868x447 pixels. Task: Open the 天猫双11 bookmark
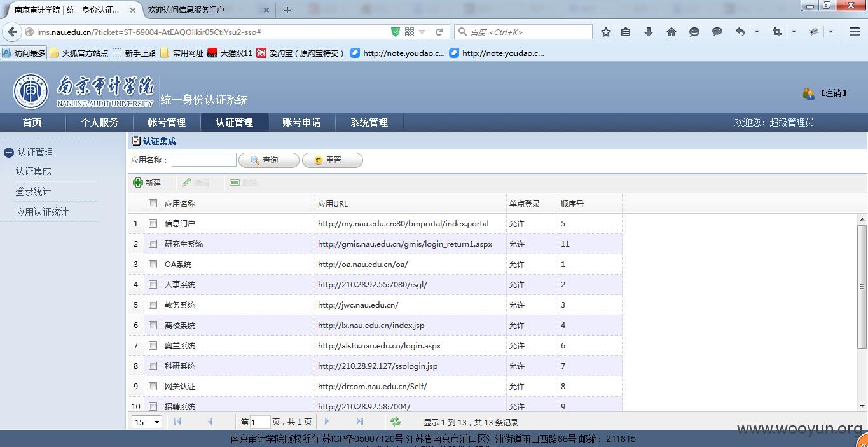pyautogui.click(x=230, y=53)
